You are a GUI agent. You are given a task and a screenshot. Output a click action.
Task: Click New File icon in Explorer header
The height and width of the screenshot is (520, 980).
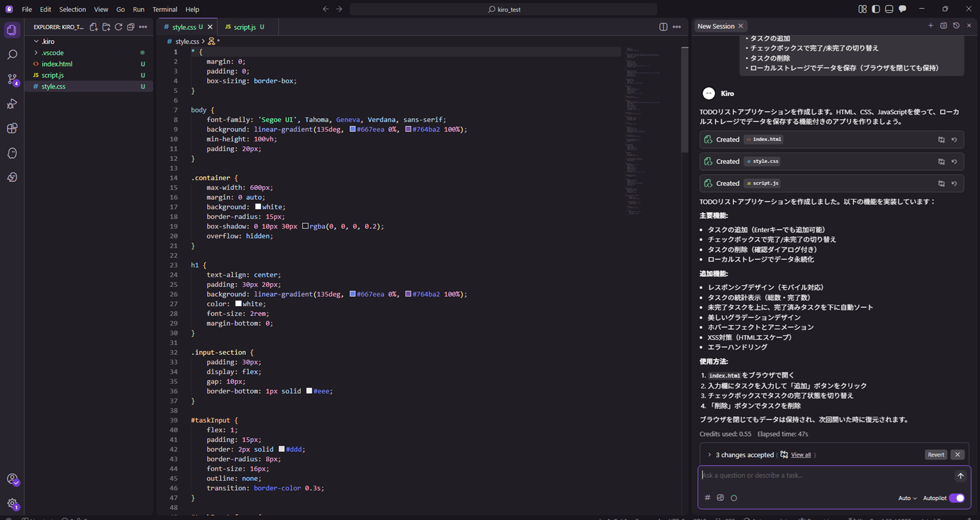(94, 27)
